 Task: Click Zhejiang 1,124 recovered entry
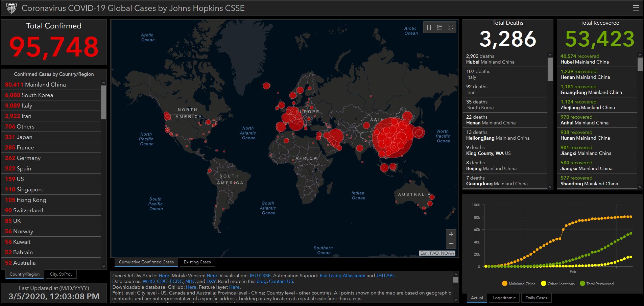click(597, 105)
